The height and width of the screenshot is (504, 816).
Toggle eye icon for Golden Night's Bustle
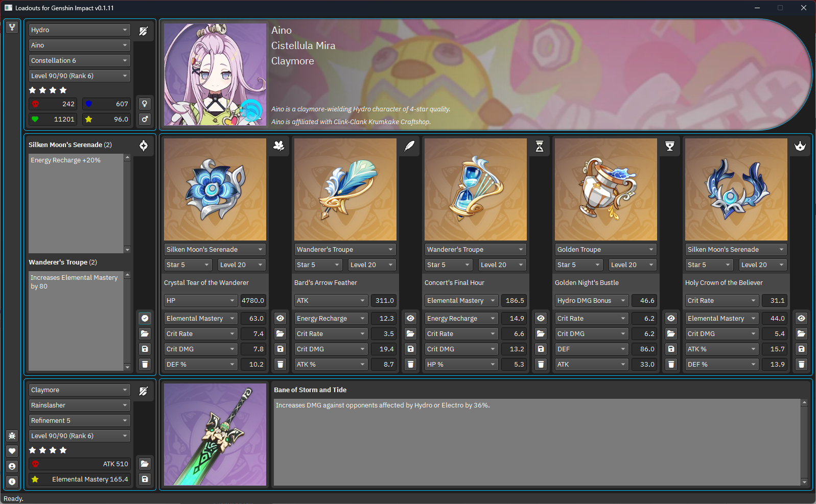tap(671, 318)
